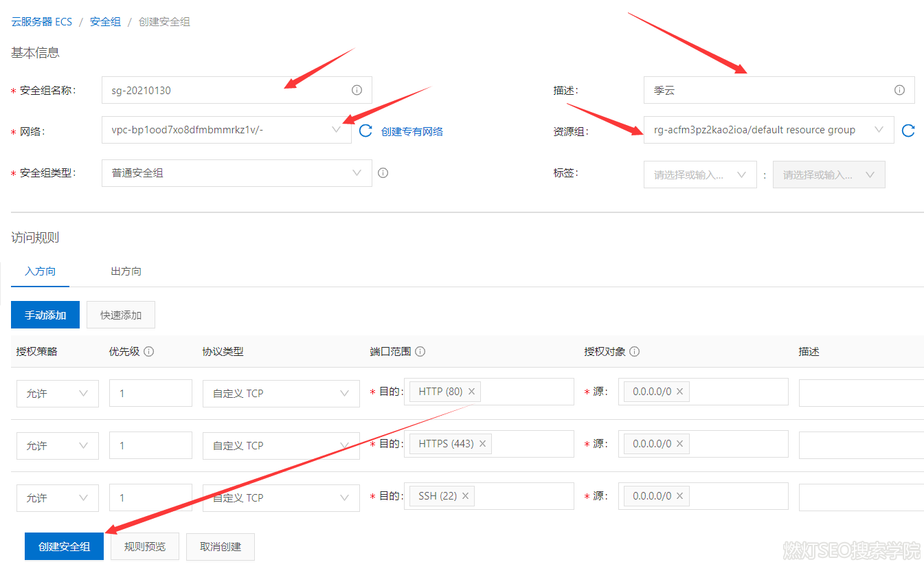
Task: Focus priority field in SSH row
Action: click(x=150, y=497)
